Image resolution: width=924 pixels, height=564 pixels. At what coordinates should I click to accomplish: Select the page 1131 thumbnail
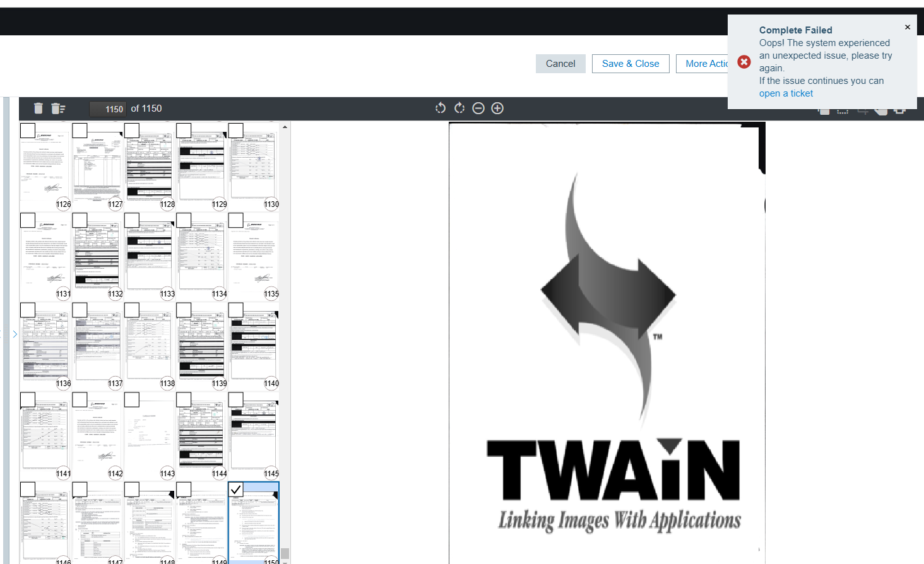tap(45, 256)
